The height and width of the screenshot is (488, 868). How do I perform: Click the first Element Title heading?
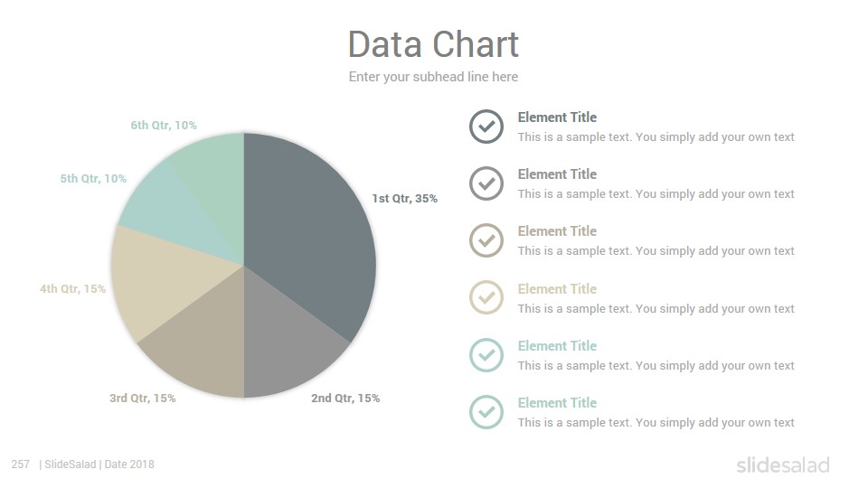click(558, 117)
